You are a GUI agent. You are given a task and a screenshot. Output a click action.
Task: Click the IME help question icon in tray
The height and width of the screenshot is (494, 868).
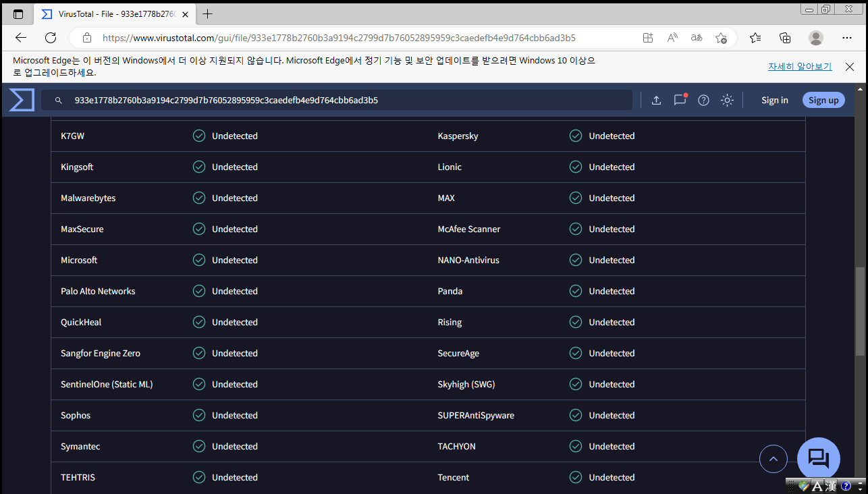[845, 486]
